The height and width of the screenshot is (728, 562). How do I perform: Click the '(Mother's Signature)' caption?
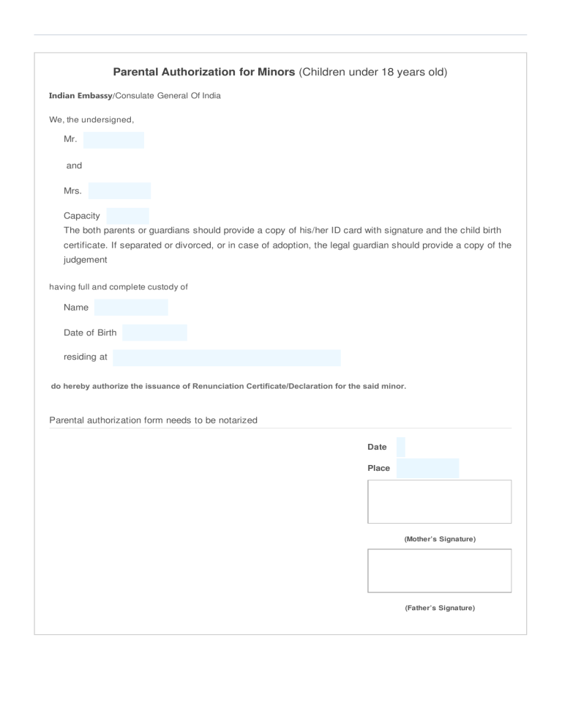[x=440, y=539]
